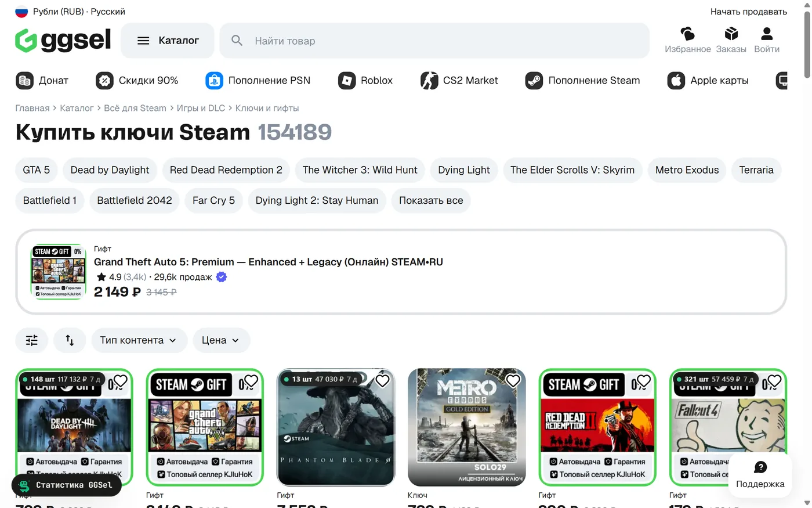
Task: Open the Каталог hamburger menu
Action: click(168, 41)
